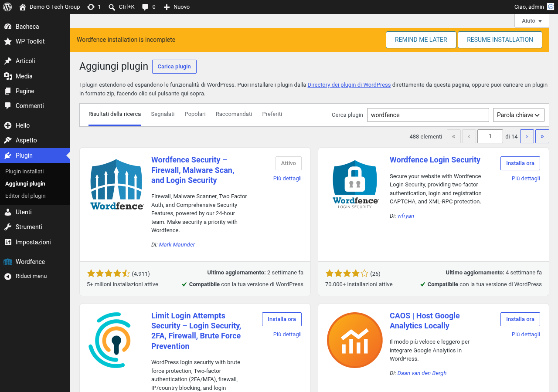Focus the Cerca plugin search field
Viewport: 558px width, 392px height.
(428, 115)
